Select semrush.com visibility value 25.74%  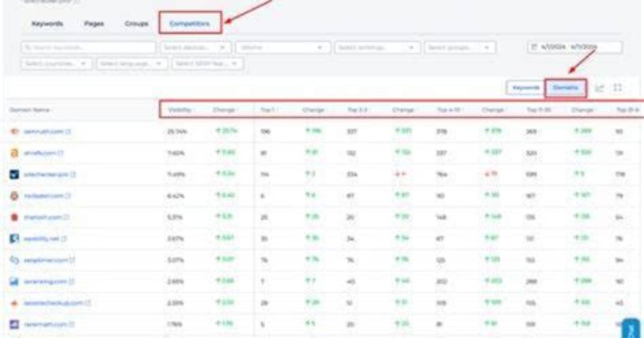tap(177, 132)
